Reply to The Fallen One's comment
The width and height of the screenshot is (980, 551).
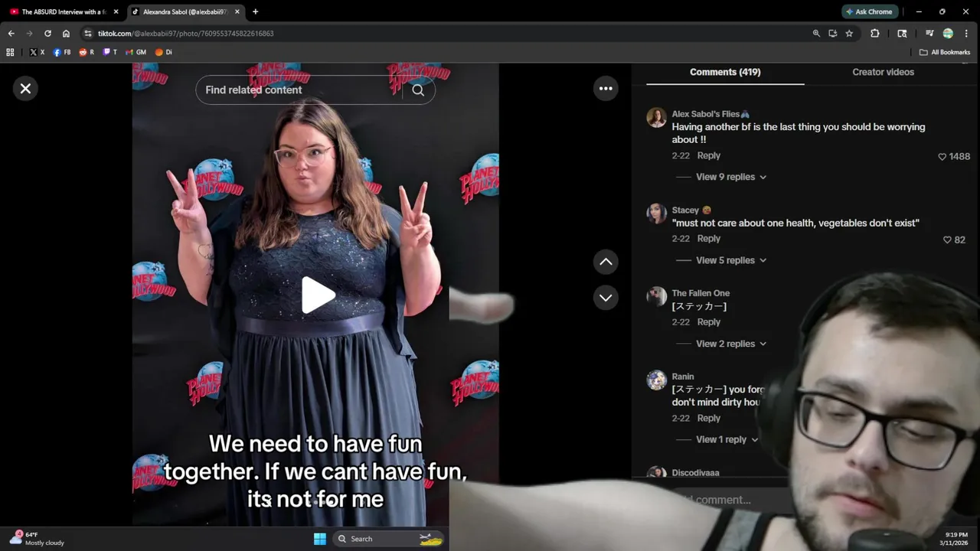tap(708, 322)
